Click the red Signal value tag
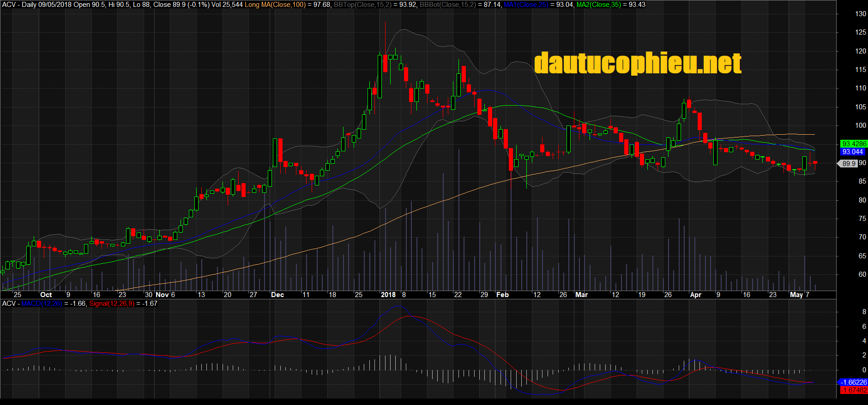The image size is (868, 405). tap(854, 390)
